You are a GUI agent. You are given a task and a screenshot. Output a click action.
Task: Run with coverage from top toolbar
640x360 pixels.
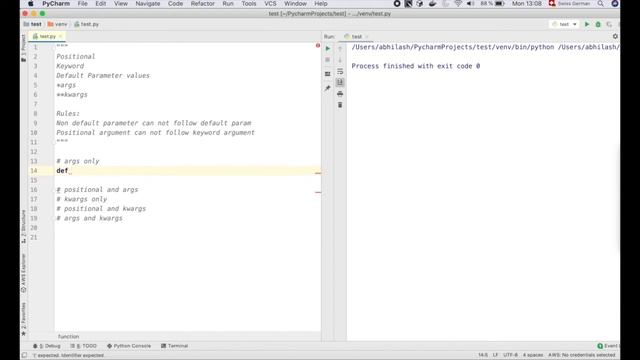coord(609,24)
